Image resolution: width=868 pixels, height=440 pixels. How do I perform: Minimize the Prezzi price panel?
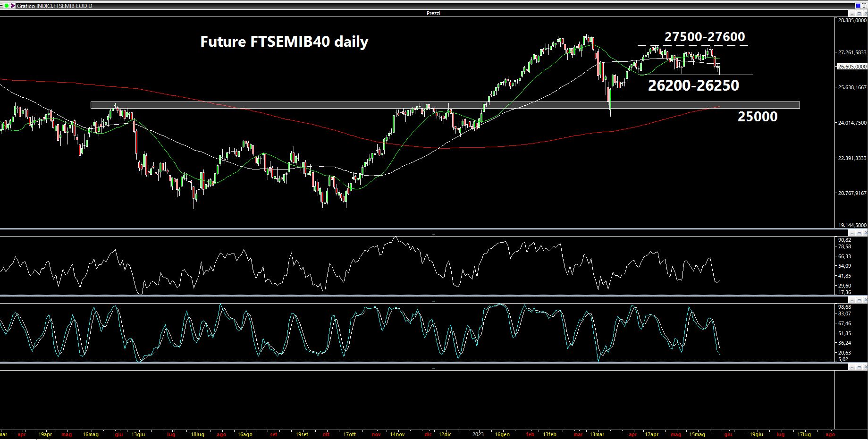(852, 13)
